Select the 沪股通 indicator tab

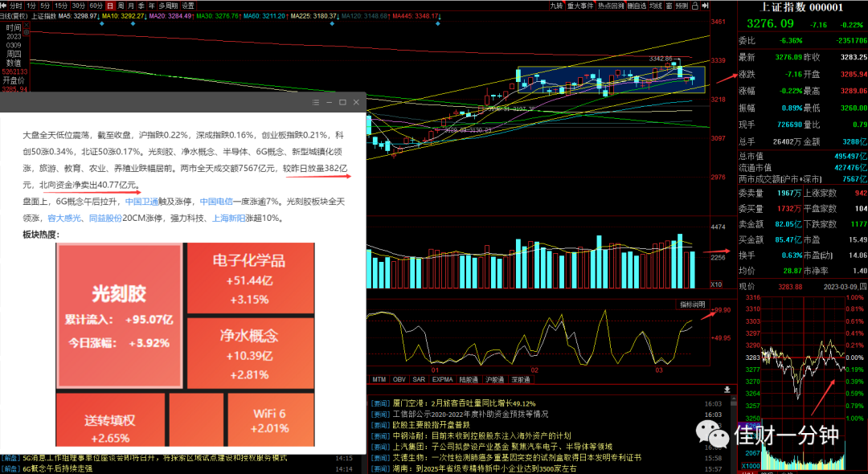(495, 379)
